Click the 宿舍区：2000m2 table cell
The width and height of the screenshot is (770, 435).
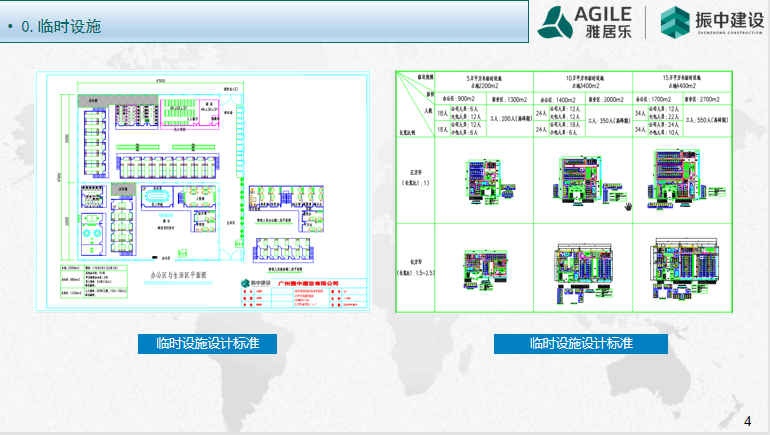point(608,99)
